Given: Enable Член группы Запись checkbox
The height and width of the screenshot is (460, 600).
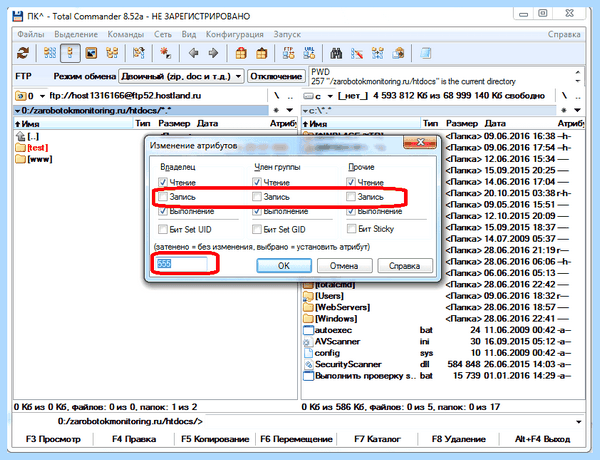Looking at the screenshot, I should [257, 197].
